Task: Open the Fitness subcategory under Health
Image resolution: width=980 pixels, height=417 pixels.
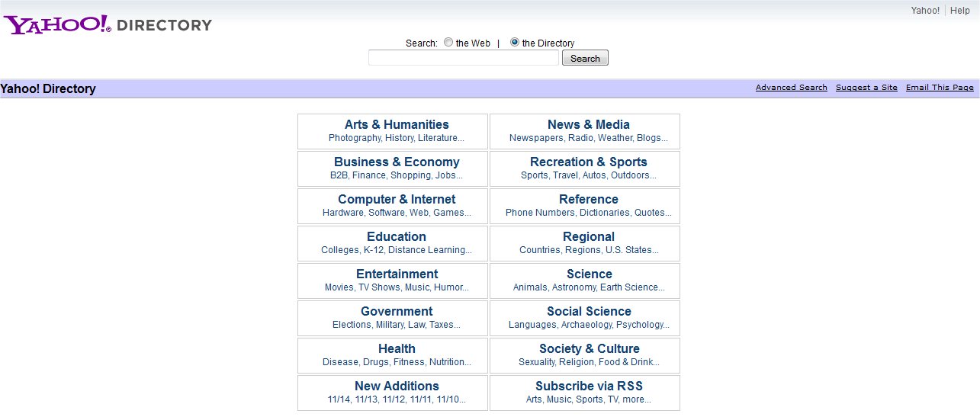Action: tap(408, 362)
